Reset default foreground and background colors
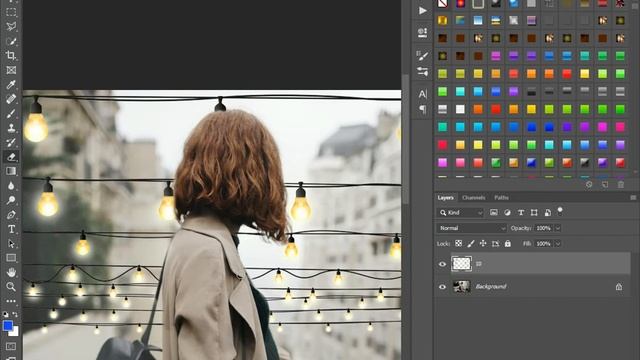This screenshot has height=360, width=640. pyautogui.click(x=5, y=315)
